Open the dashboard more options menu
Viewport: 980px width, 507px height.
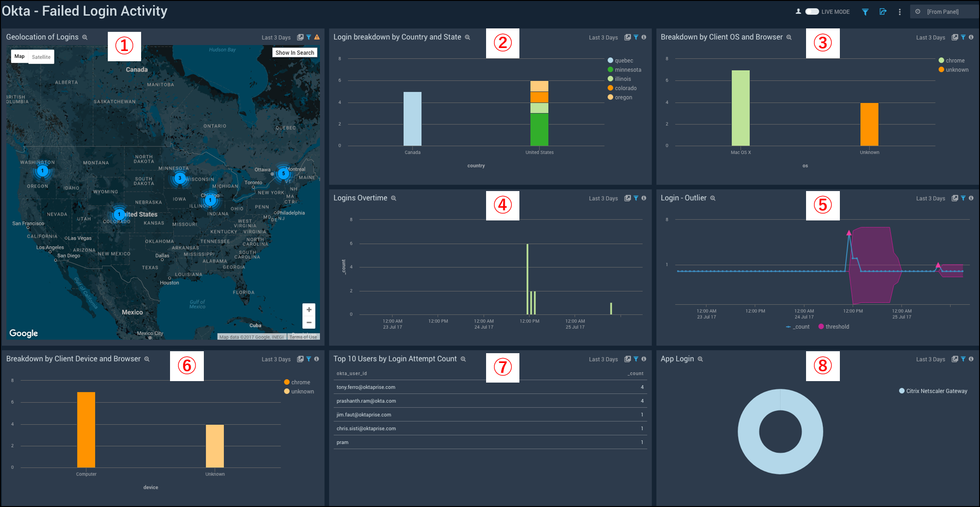[900, 12]
